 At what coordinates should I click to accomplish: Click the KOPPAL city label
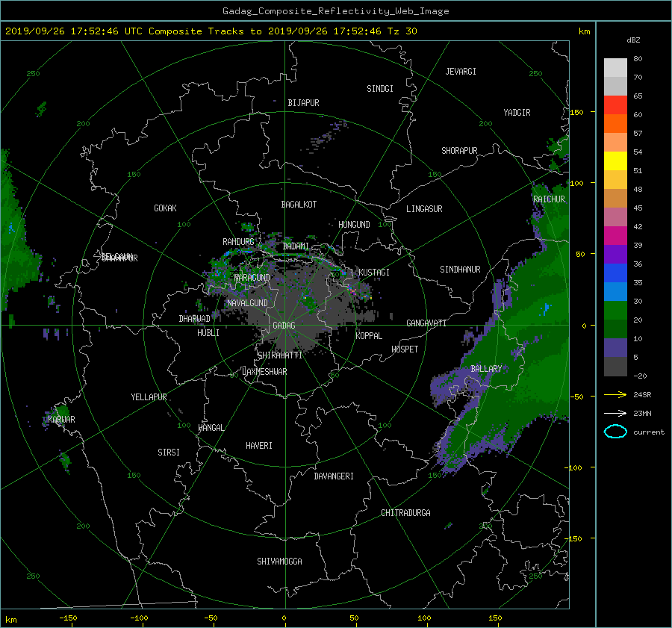[369, 336]
